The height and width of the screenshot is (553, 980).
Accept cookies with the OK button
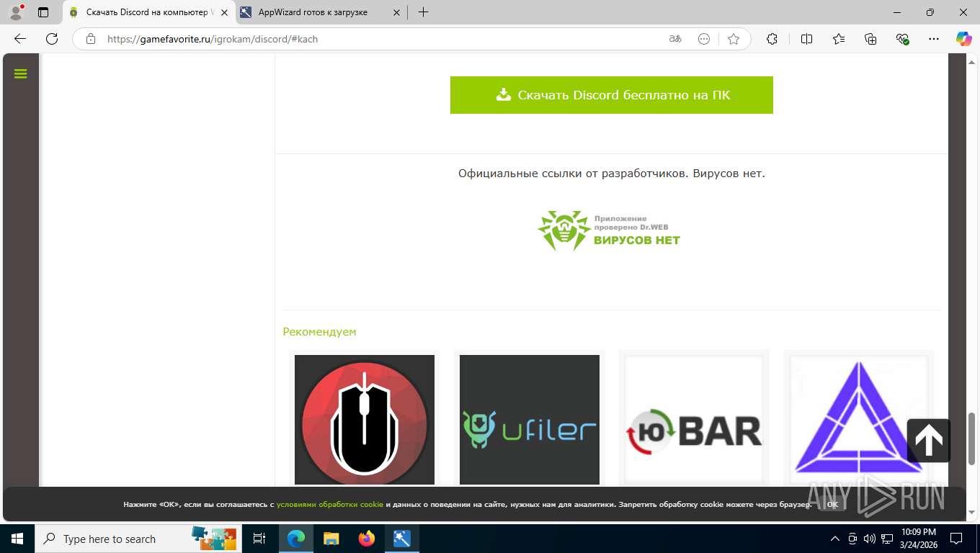pyautogui.click(x=832, y=505)
